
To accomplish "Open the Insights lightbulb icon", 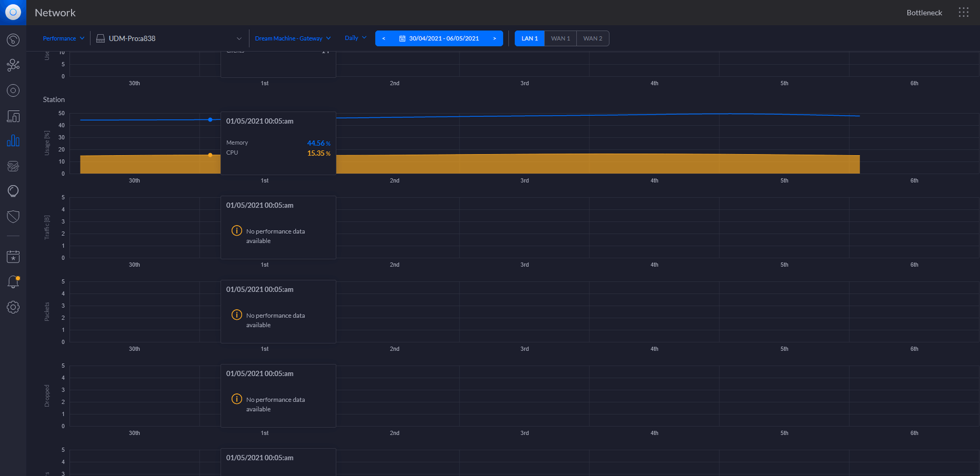I will [x=13, y=191].
